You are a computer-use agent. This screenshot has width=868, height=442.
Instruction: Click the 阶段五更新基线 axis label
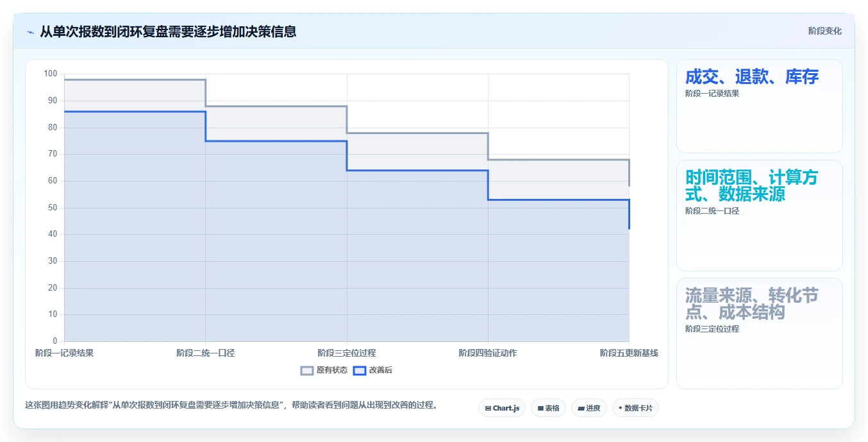tap(629, 353)
